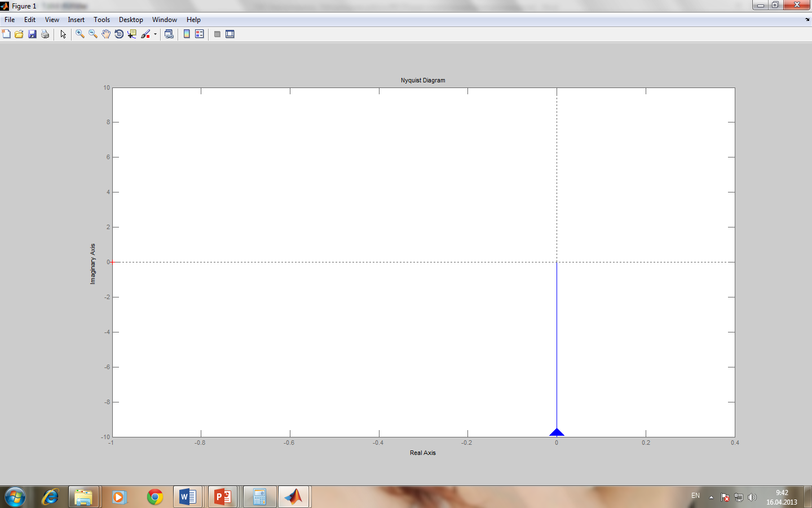Select the Data Cursor tool
The width and height of the screenshot is (812, 508).
point(132,34)
